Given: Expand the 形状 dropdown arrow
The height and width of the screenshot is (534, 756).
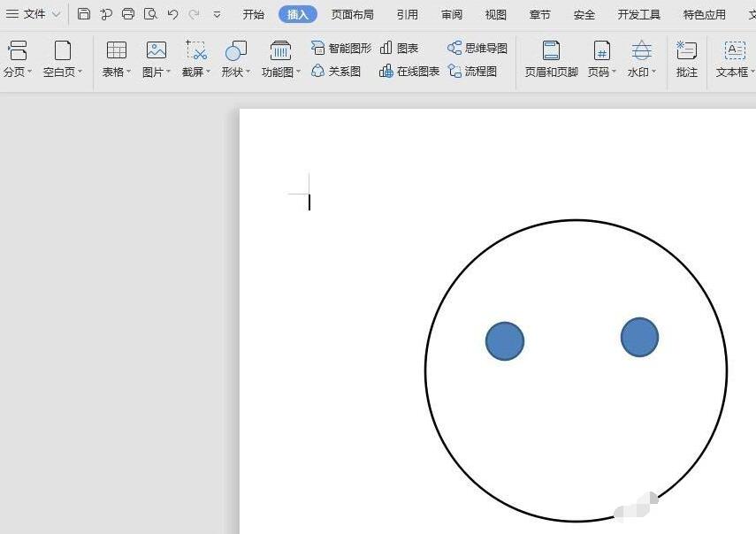Looking at the screenshot, I should [x=248, y=72].
